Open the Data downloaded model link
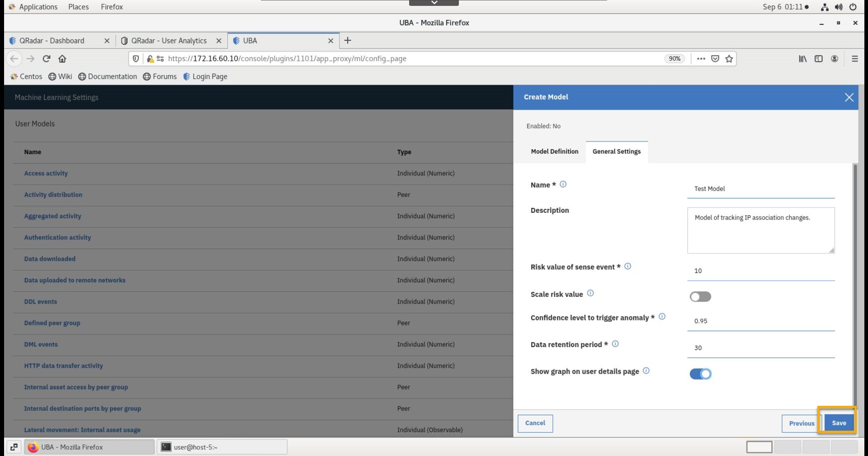 (x=50, y=259)
